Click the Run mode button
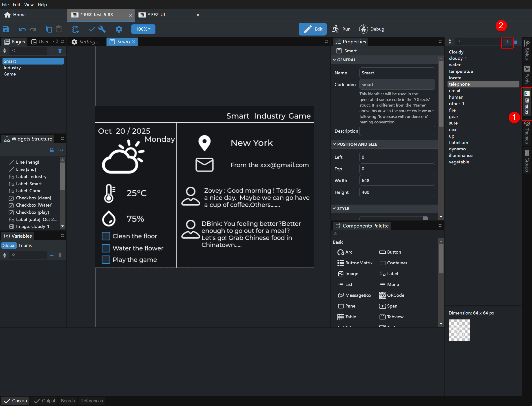This screenshot has width=532, height=406. tap(341, 29)
